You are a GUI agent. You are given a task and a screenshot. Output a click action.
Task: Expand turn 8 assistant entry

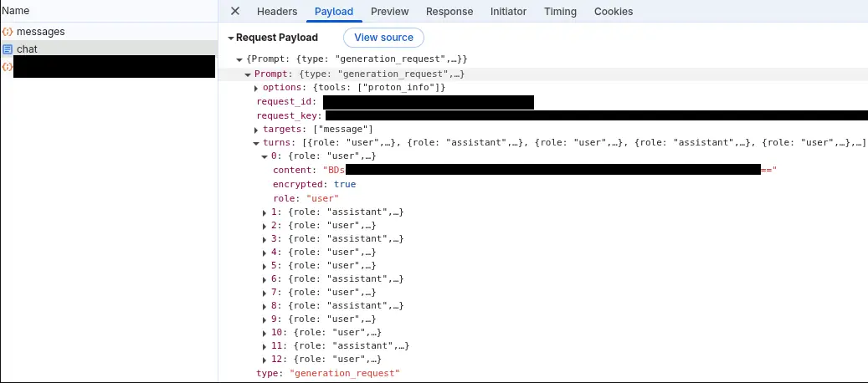(x=265, y=305)
